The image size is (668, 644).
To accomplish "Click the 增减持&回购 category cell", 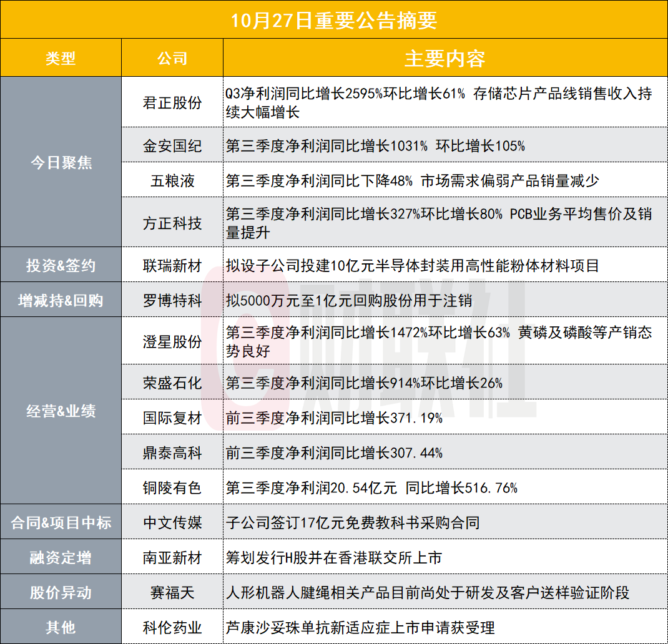I will (61, 300).
